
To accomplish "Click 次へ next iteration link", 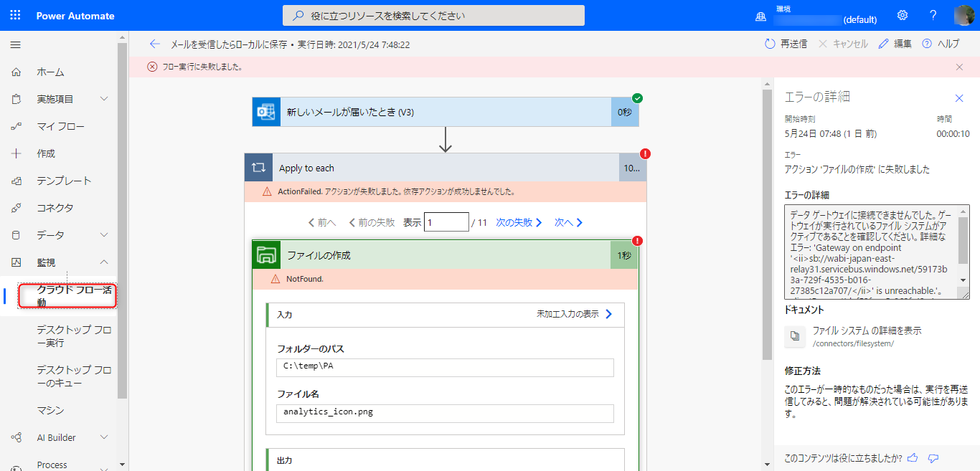I will [569, 222].
